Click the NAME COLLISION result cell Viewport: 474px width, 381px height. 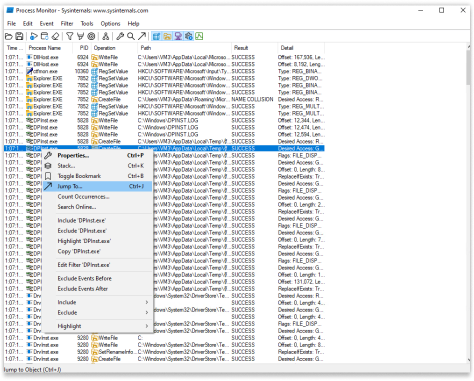[x=252, y=99]
